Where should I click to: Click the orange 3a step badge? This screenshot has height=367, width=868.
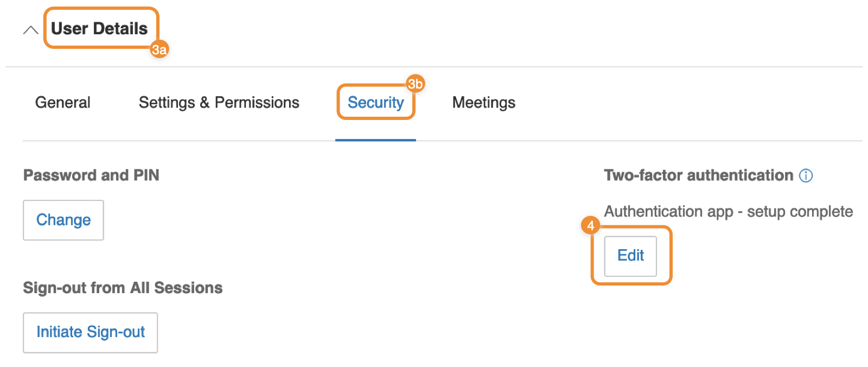[x=159, y=49]
